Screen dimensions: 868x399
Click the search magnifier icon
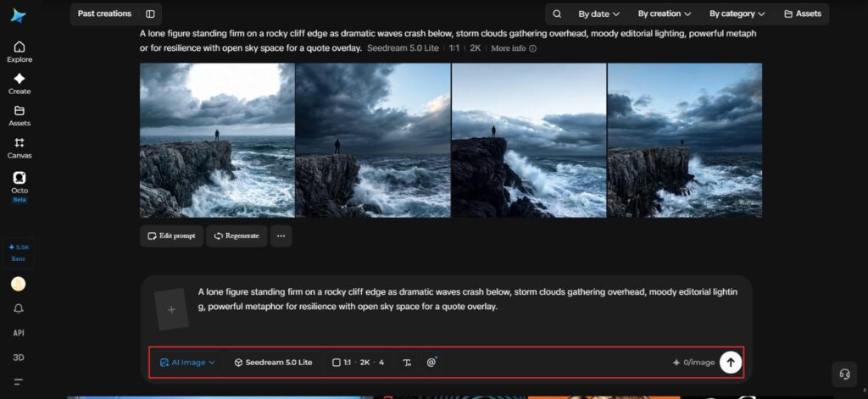pyautogui.click(x=557, y=14)
